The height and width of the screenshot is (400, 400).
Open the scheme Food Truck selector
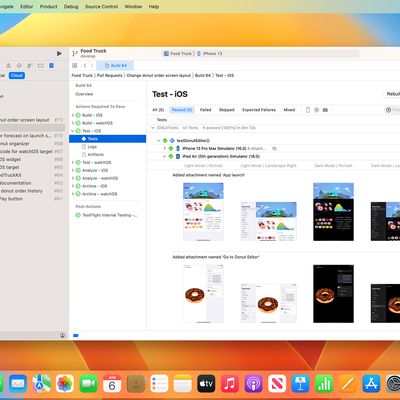tap(178, 53)
